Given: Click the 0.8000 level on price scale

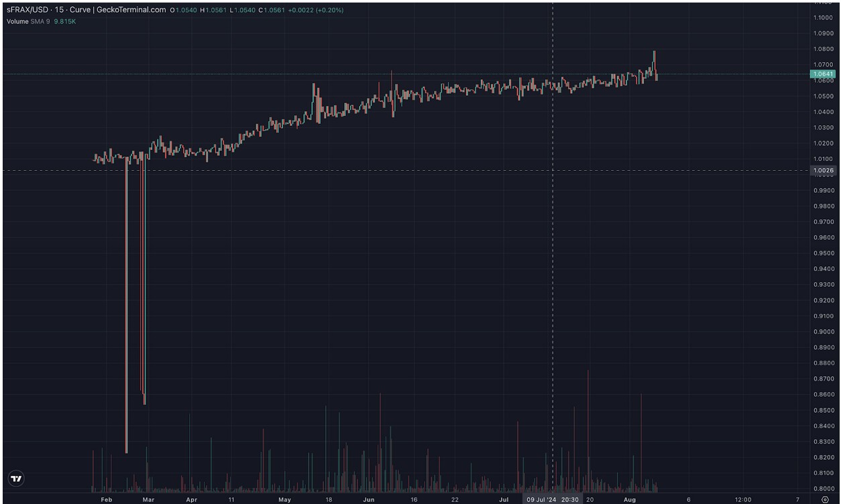Looking at the screenshot, I should pyautogui.click(x=823, y=489).
